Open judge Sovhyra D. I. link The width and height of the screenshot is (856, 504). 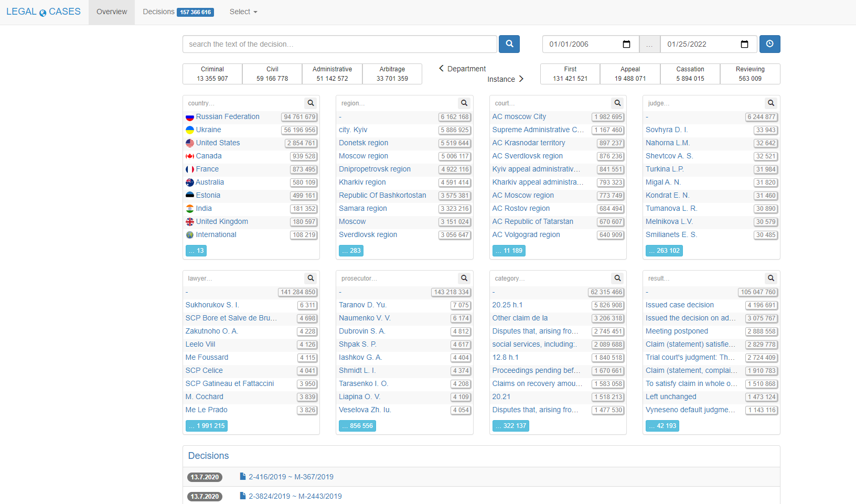tap(667, 130)
